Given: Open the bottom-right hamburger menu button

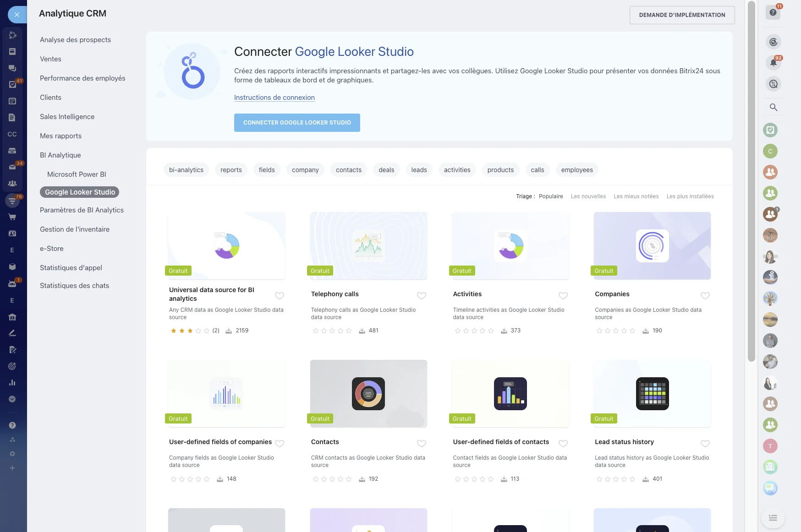Looking at the screenshot, I should 773,518.
